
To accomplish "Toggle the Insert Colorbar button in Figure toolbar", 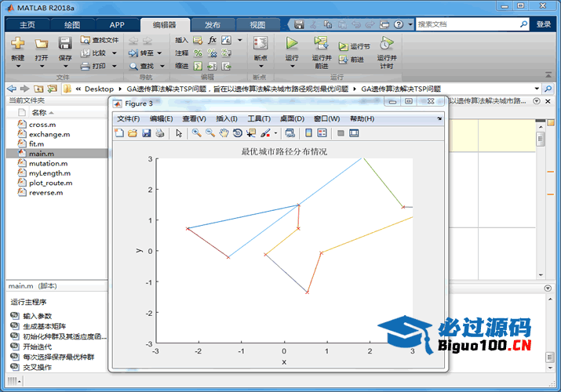I will (309, 133).
